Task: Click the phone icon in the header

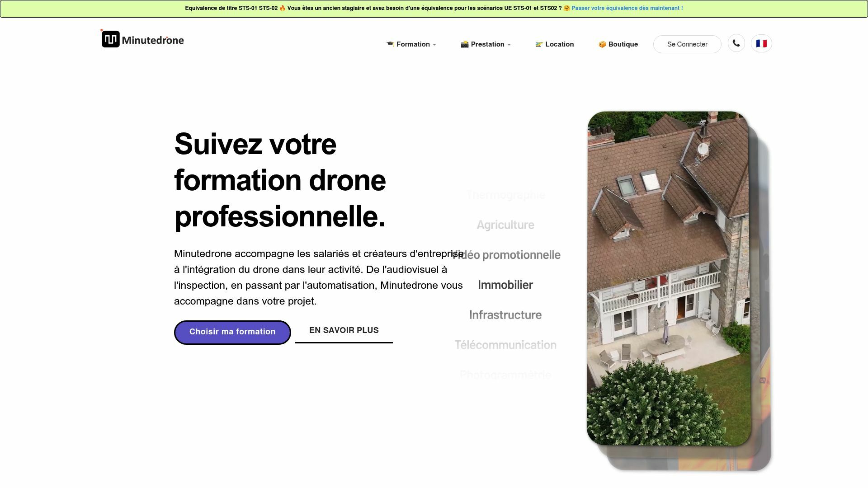Action: point(736,43)
